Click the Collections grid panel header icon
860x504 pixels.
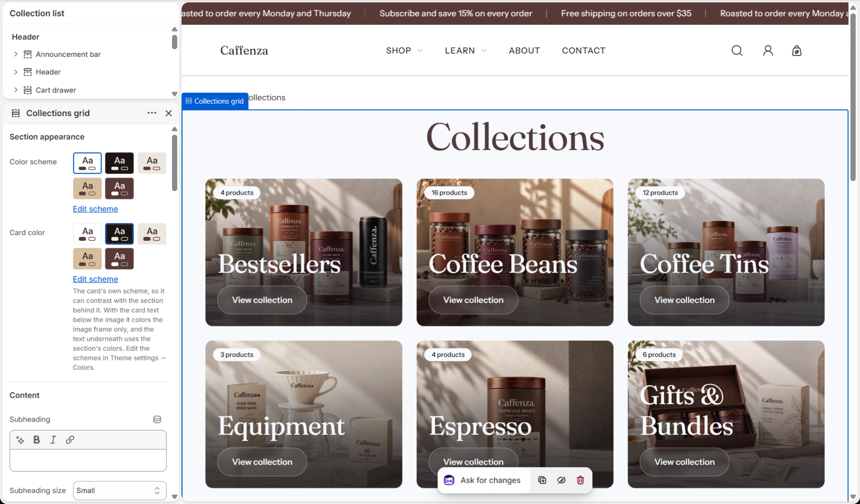(16, 113)
